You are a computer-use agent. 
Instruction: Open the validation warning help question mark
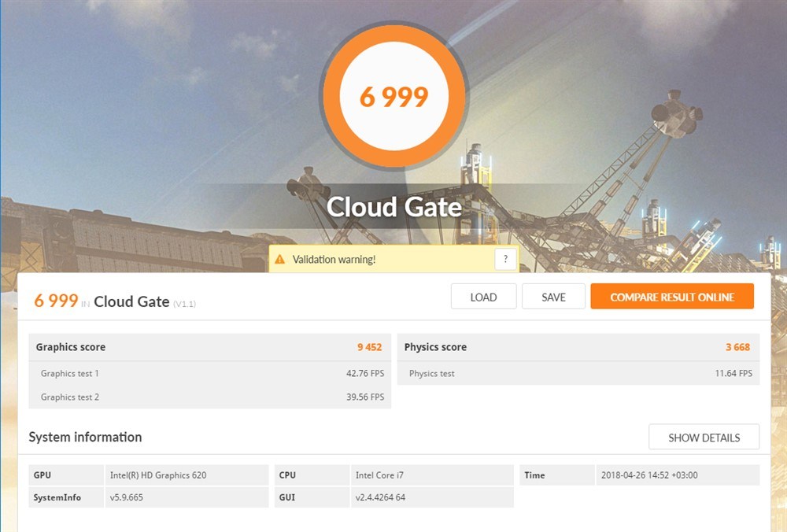(x=505, y=259)
